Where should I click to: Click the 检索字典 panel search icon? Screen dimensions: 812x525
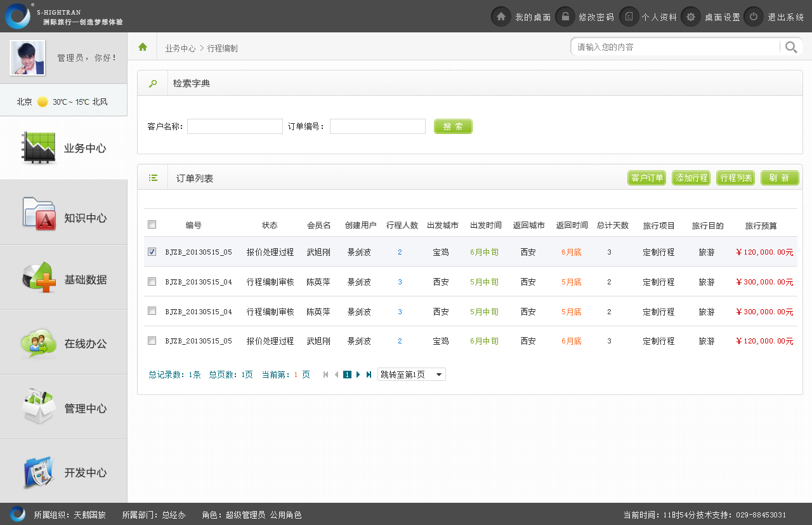153,83
